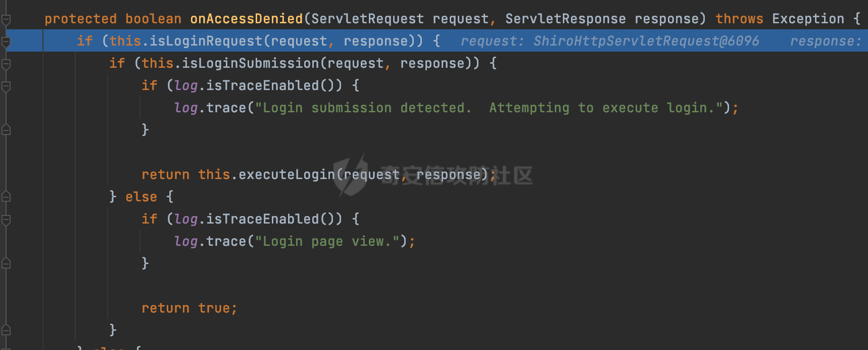Click fold-end marker after first log.trace block

6,130
